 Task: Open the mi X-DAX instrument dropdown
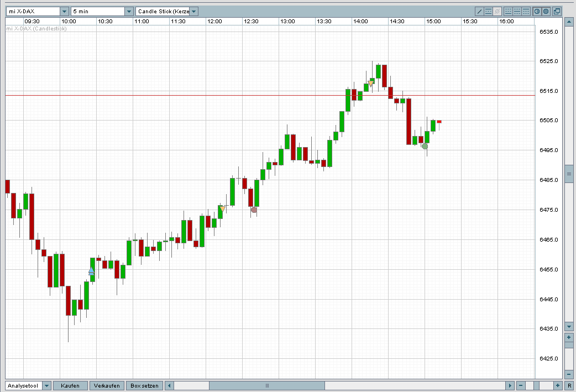[64, 12]
